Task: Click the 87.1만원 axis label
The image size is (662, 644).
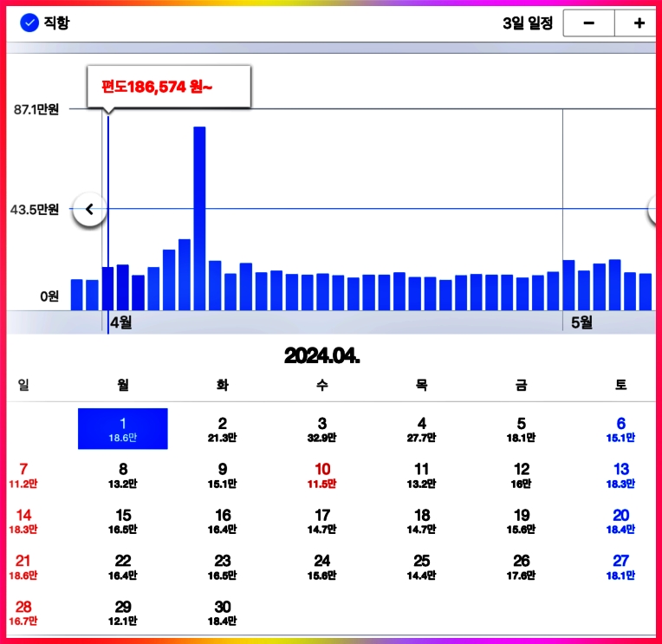Action: [x=36, y=110]
